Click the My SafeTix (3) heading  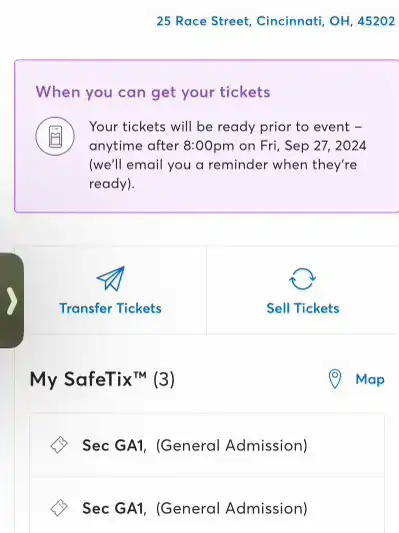(x=102, y=379)
